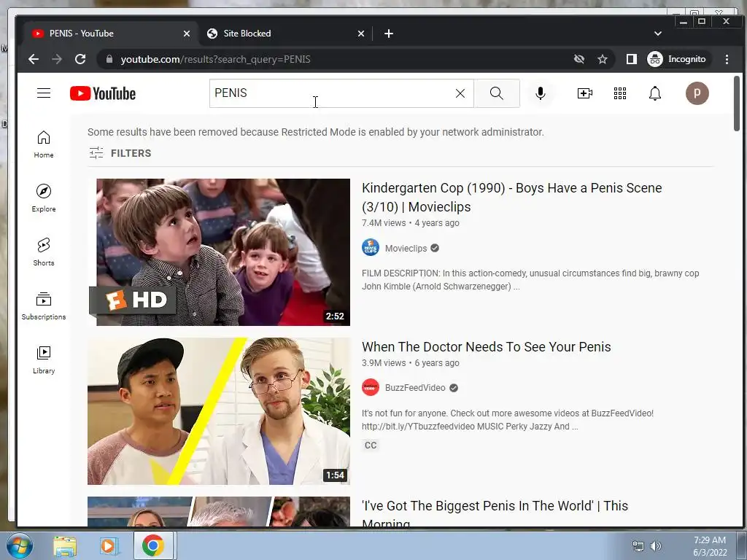Open the Chrome side panel icon
Viewport: 747px width, 560px height.
(631, 59)
